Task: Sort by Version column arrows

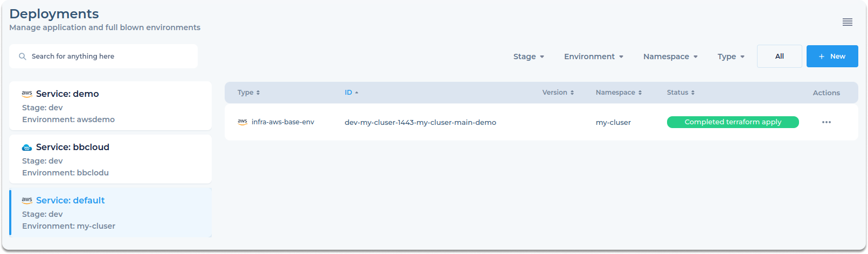Action: [x=572, y=93]
